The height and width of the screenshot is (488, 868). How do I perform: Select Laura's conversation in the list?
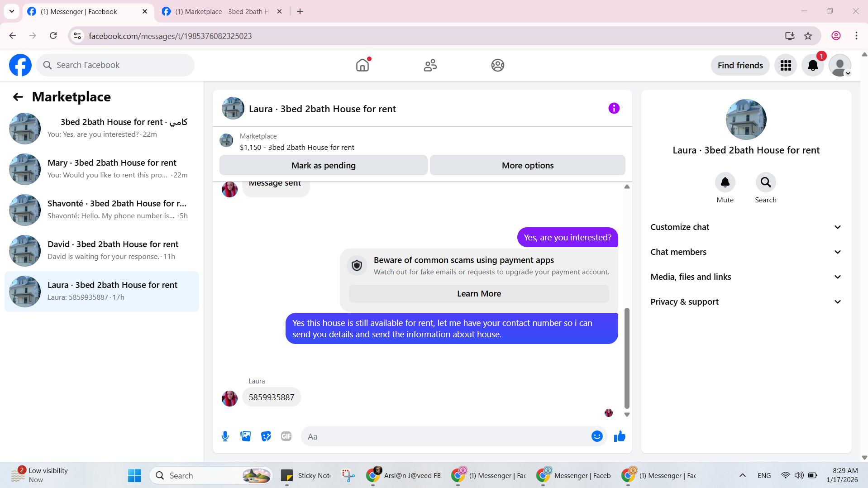[x=102, y=292]
